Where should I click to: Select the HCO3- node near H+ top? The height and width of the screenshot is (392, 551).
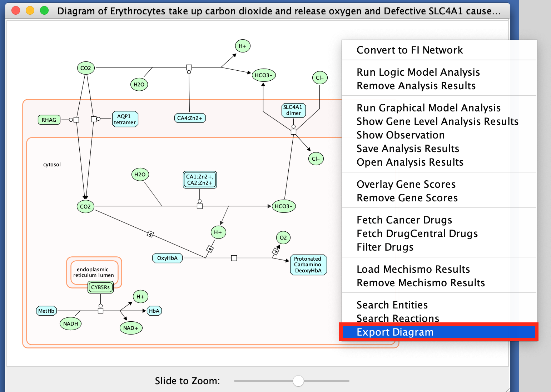264,75
